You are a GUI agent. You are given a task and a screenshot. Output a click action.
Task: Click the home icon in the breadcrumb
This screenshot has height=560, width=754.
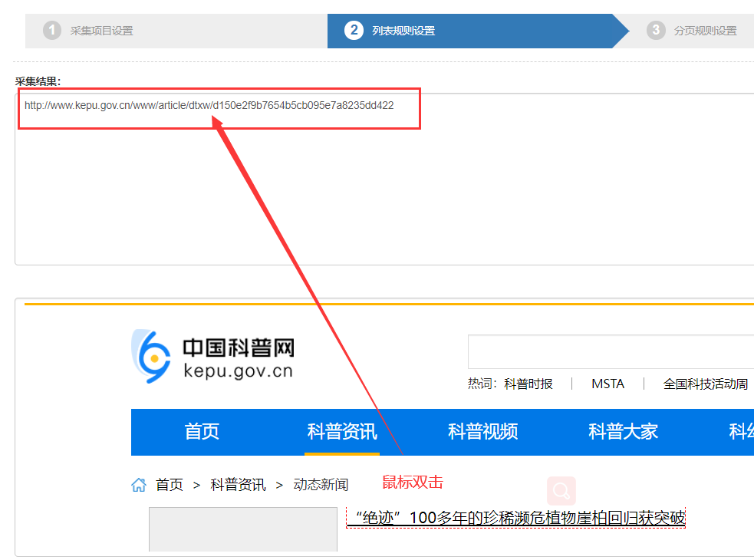[139, 485]
